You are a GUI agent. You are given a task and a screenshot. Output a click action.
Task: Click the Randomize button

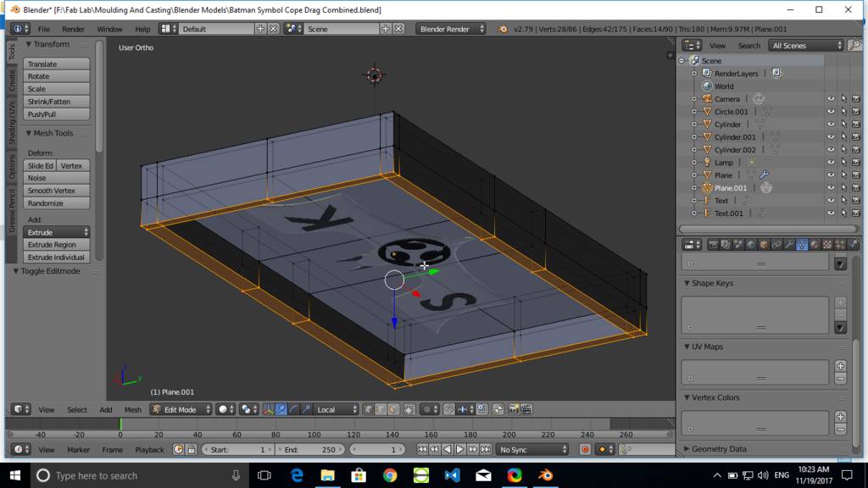point(57,203)
